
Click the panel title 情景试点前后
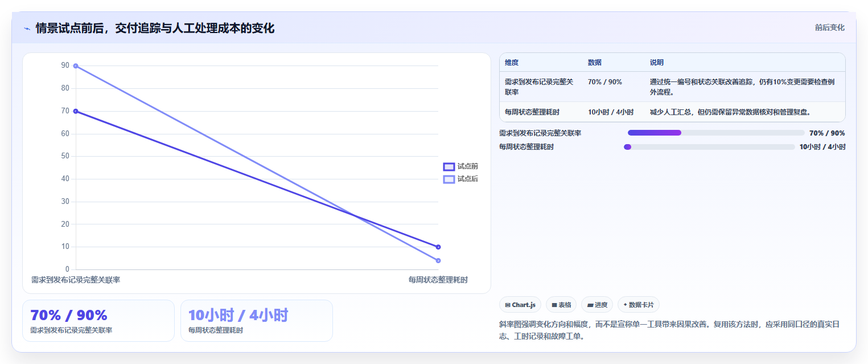click(155, 28)
